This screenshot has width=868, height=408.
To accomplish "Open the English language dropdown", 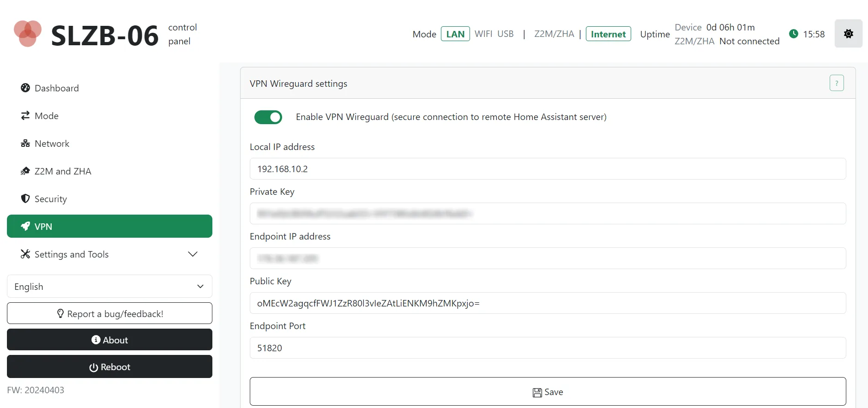I will click(x=109, y=287).
